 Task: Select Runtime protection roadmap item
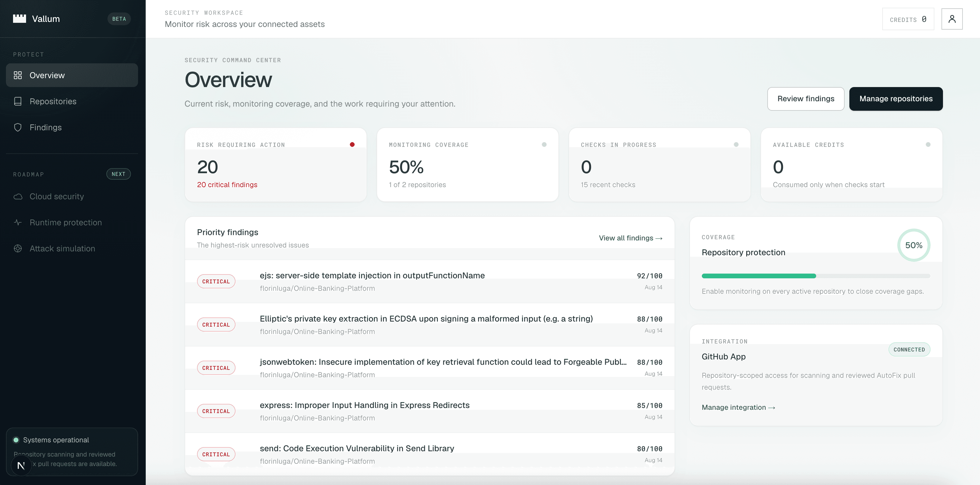(72, 222)
